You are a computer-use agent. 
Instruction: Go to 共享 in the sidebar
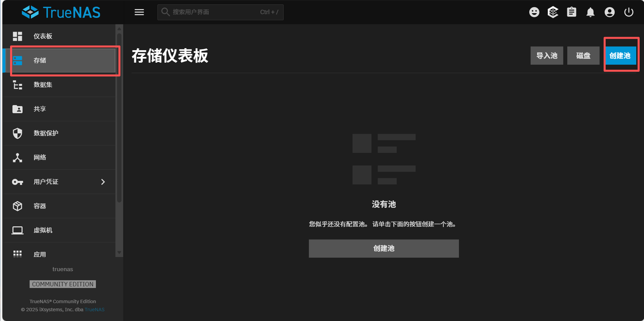40,109
